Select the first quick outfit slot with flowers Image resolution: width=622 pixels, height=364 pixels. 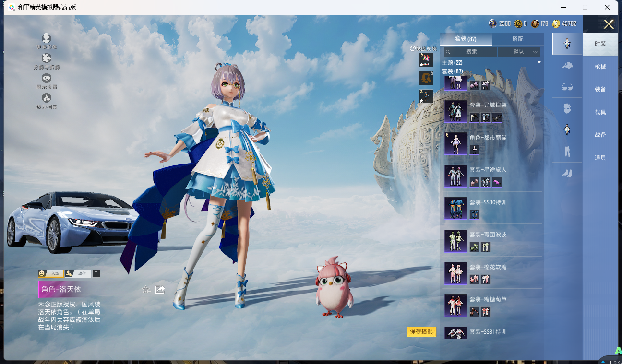click(426, 60)
